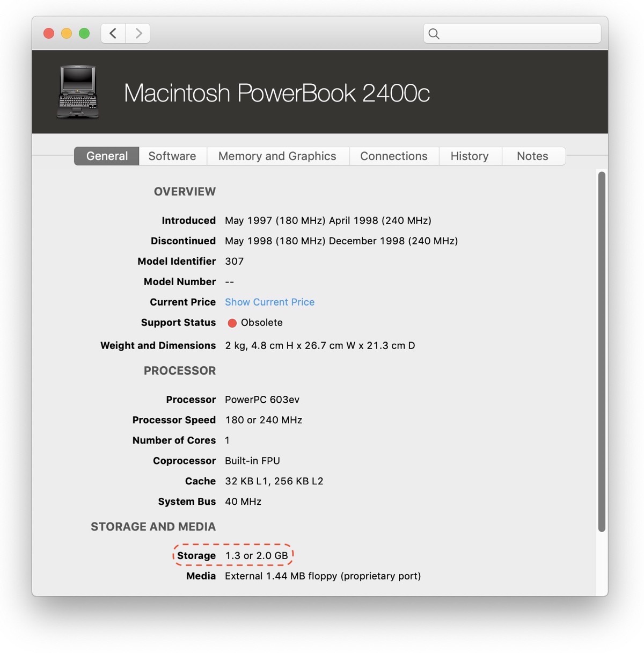
Task: Click the green zoom window button
Action: pyautogui.click(x=84, y=33)
